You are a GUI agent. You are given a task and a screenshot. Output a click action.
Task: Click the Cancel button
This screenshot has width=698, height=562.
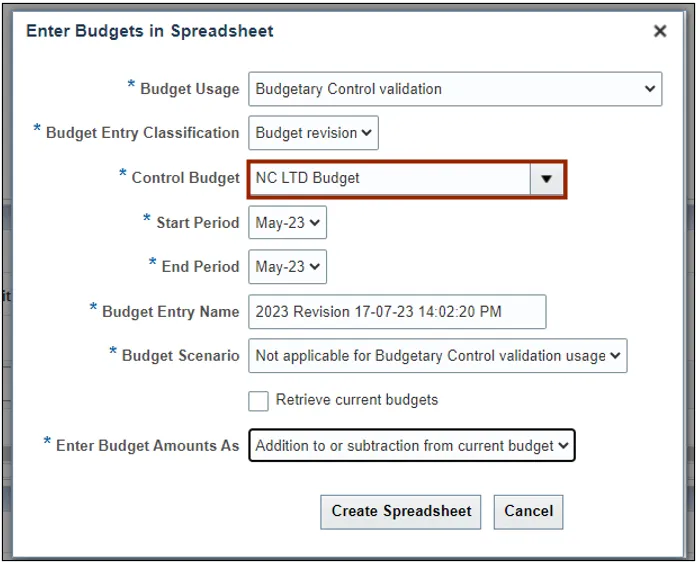528,511
